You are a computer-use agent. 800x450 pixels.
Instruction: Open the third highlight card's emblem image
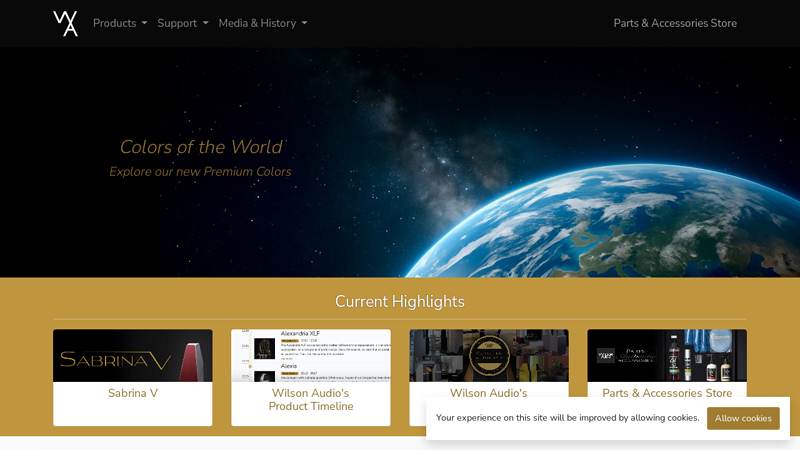tap(489, 356)
